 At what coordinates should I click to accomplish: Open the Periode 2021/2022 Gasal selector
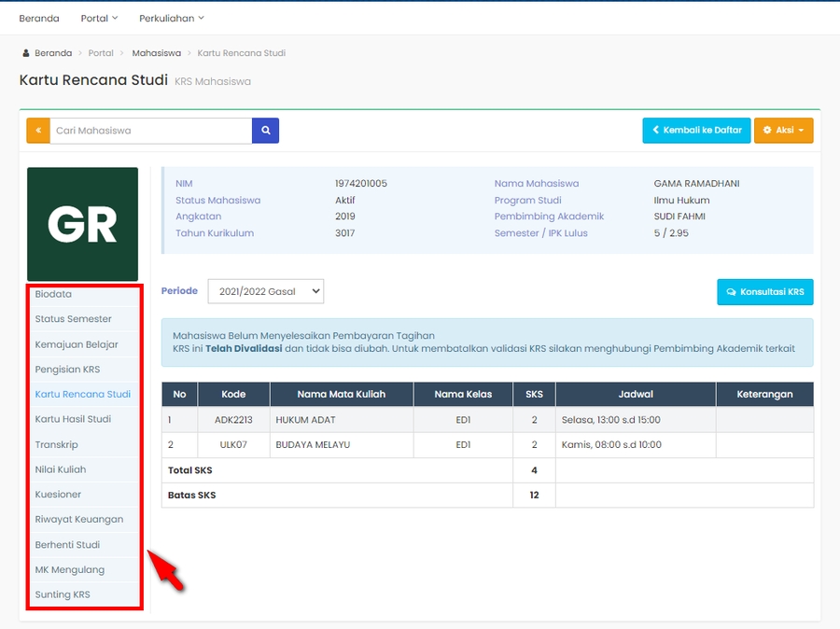point(265,291)
